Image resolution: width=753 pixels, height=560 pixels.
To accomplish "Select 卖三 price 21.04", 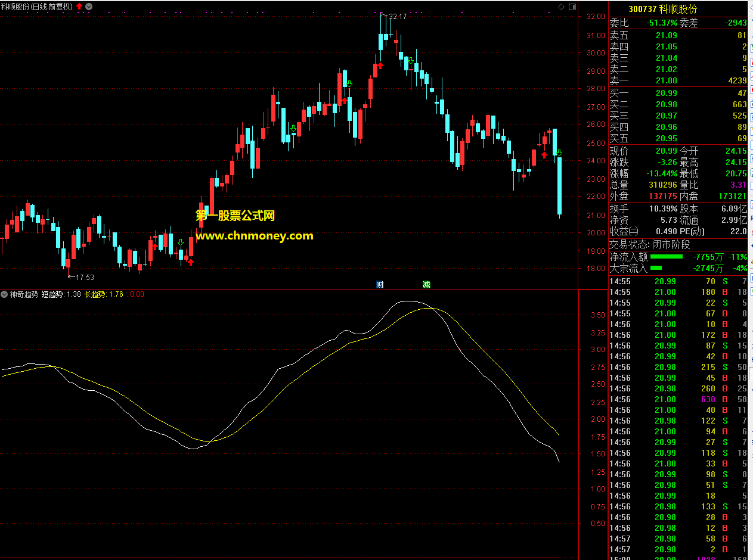I will pos(667,58).
